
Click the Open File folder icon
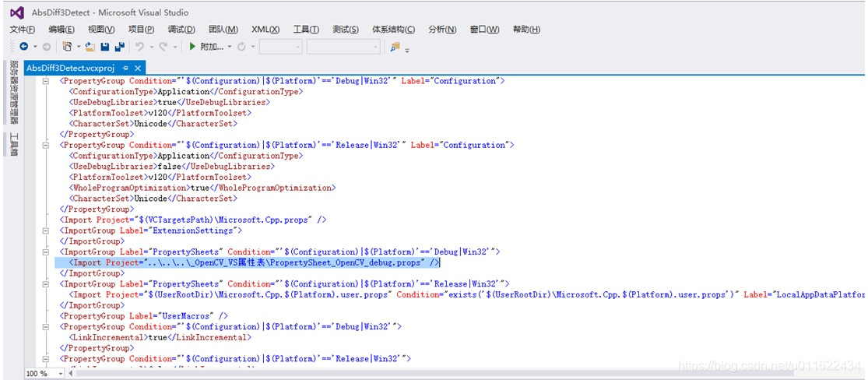[x=90, y=47]
